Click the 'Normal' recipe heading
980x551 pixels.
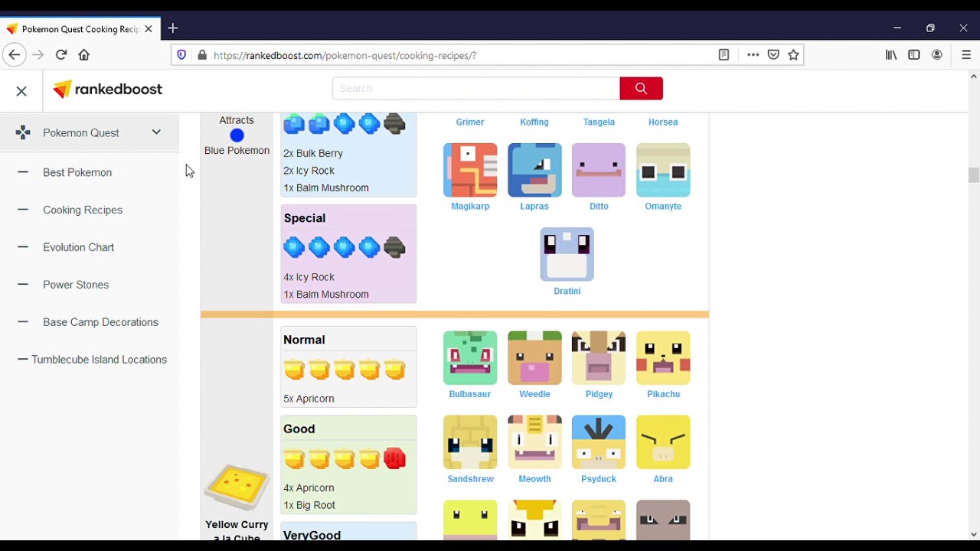tap(304, 341)
